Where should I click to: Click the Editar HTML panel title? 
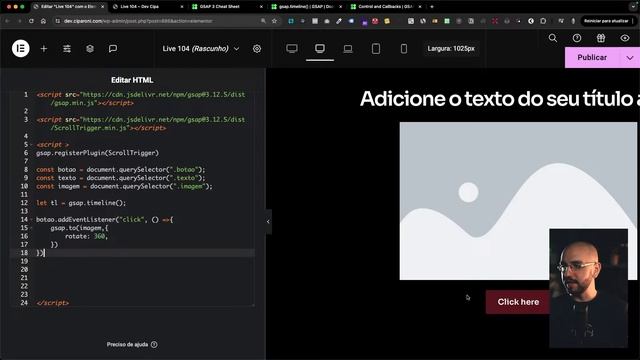(132, 80)
